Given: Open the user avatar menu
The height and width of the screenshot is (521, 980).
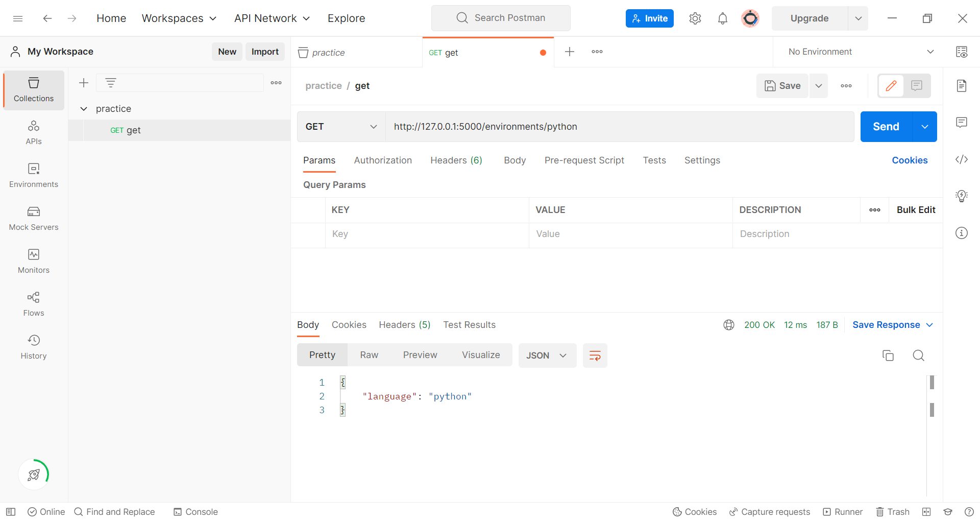Looking at the screenshot, I should pos(750,18).
